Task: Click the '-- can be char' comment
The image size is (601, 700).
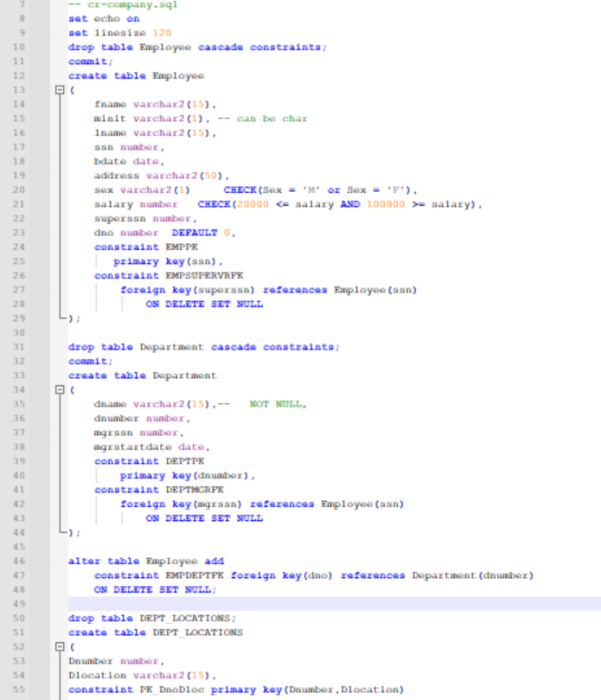Action: point(262,119)
